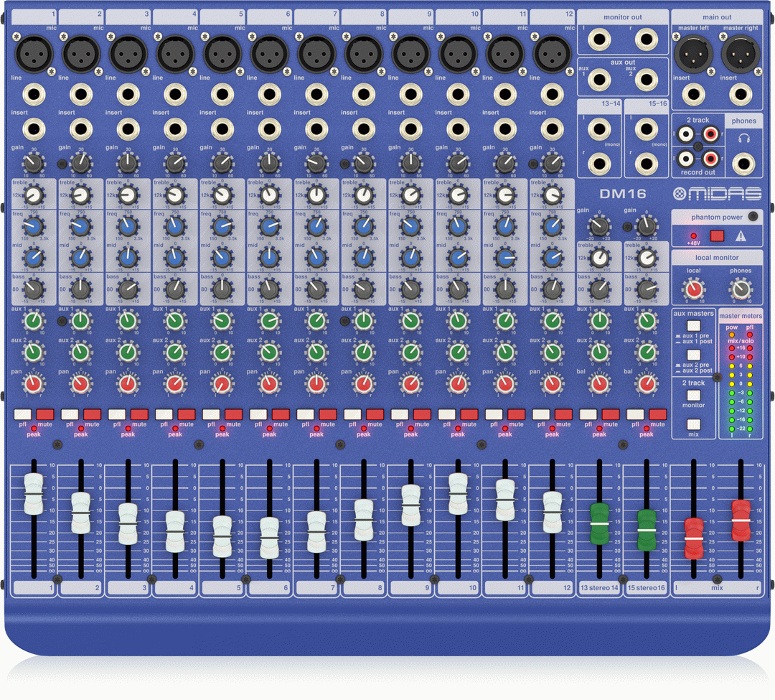Click the aux 1 knob on channel 7

[316, 321]
